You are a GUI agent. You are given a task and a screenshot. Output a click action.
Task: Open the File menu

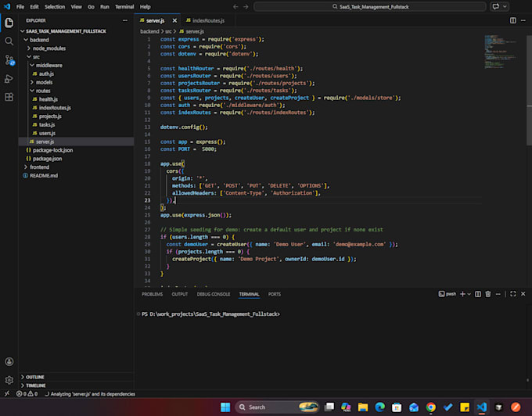(20, 7)
